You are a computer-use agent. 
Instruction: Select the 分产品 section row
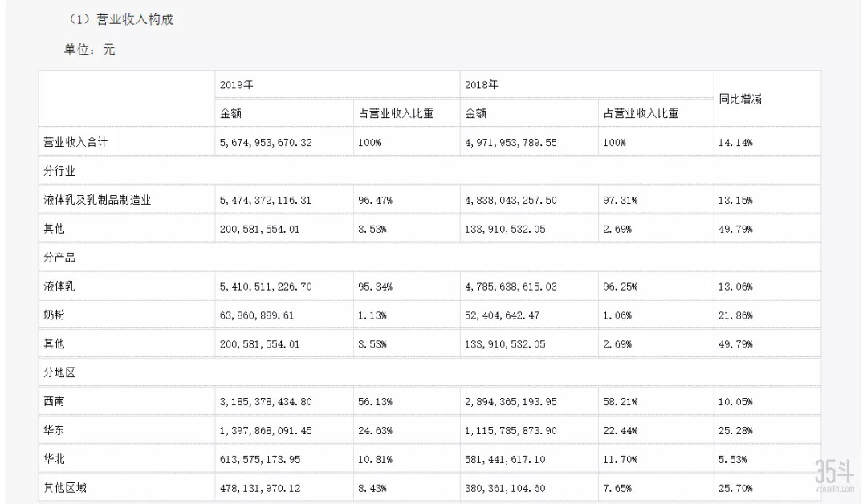tap(59, 258)
